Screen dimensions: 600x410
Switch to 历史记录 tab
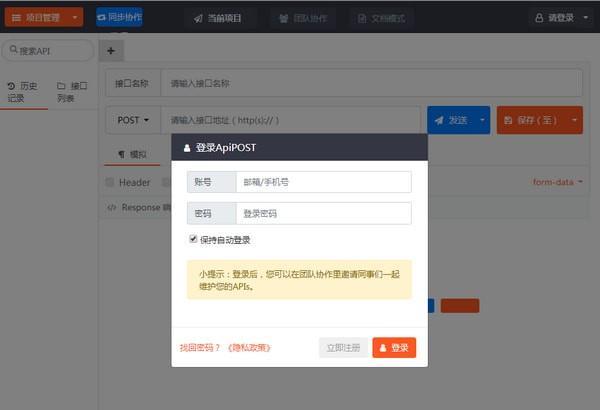tap(24, 92)
